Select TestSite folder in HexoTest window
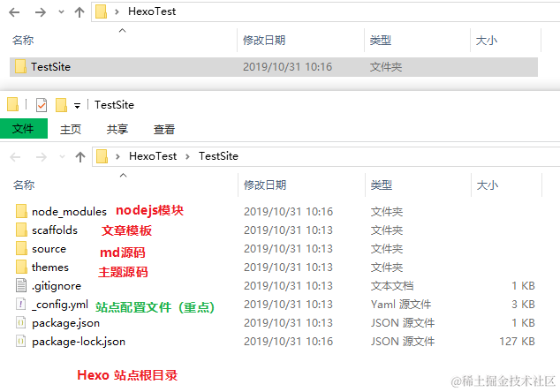The width and height of the screenshot is (560, 392). point(274,67)
